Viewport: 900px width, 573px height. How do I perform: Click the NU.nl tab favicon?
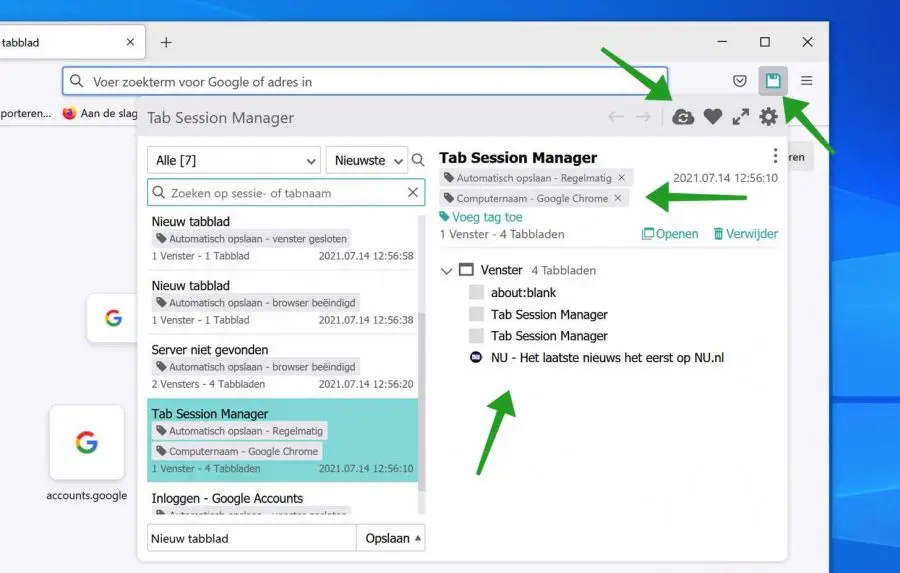476,357
